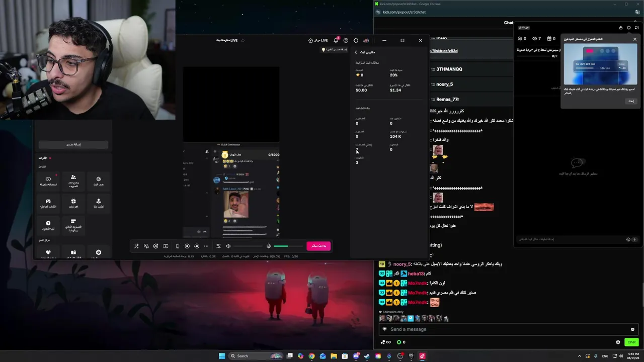
Task: Click the 20% stream percentage value
Action: [x=393, y=75]
